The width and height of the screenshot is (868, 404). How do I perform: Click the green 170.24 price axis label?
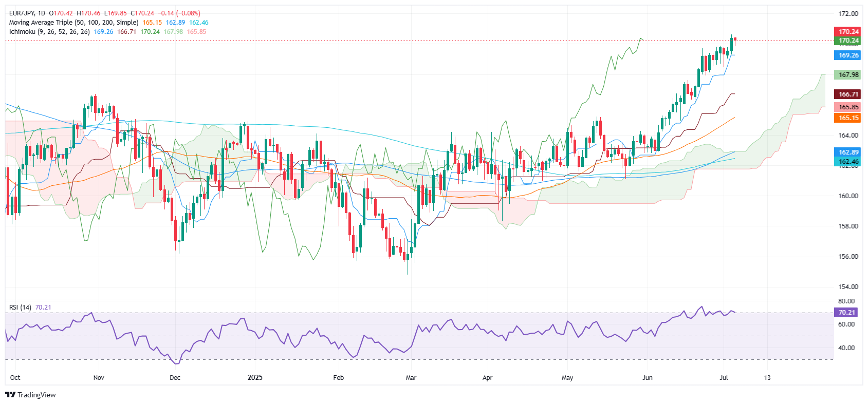tap(848, 41)
